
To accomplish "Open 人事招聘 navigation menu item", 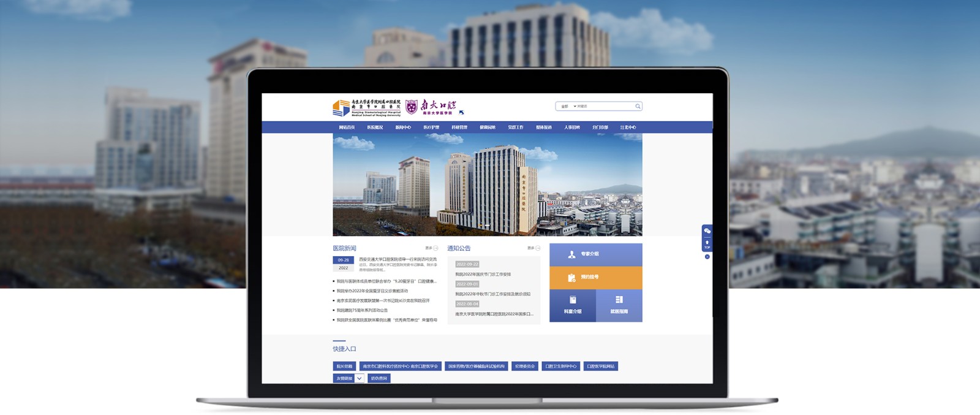I will coord(571,128).
